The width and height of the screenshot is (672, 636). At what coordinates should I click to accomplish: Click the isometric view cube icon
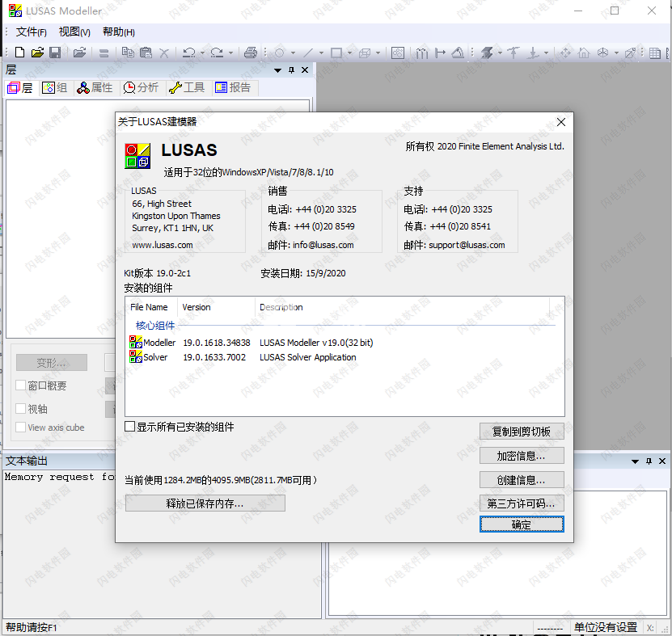tap(602, 53)
